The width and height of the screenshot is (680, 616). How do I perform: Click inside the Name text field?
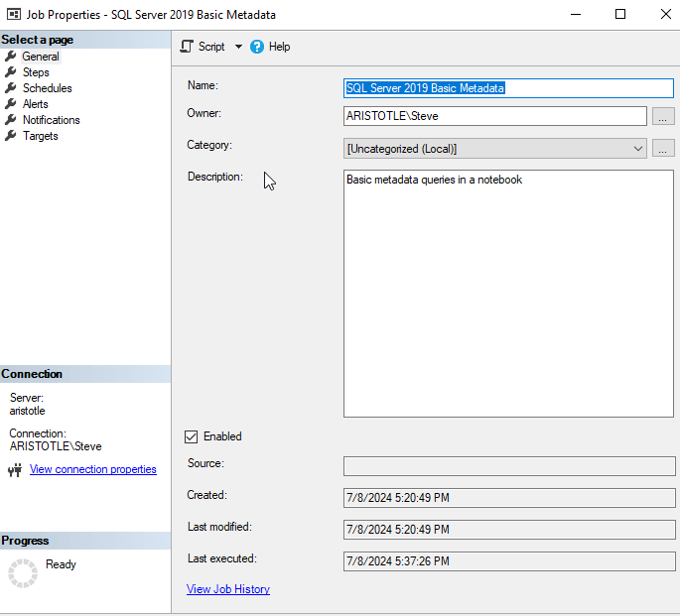508,88
